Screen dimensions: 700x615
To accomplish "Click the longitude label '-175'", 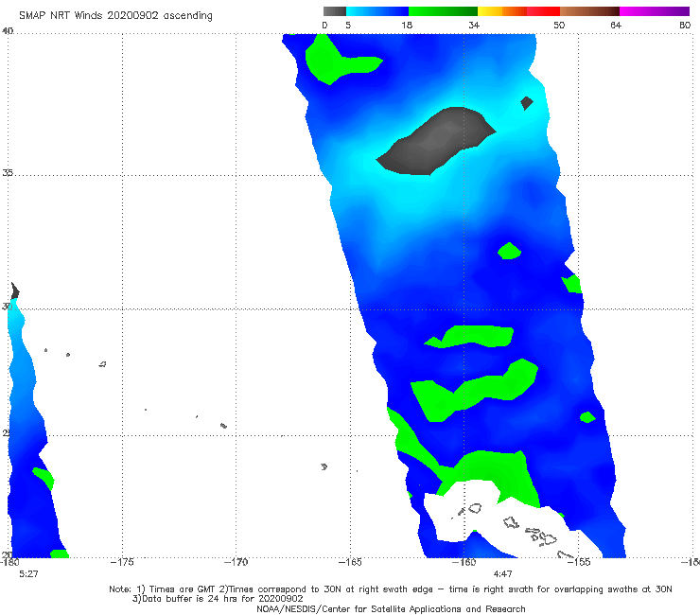I will click(122, 562).
